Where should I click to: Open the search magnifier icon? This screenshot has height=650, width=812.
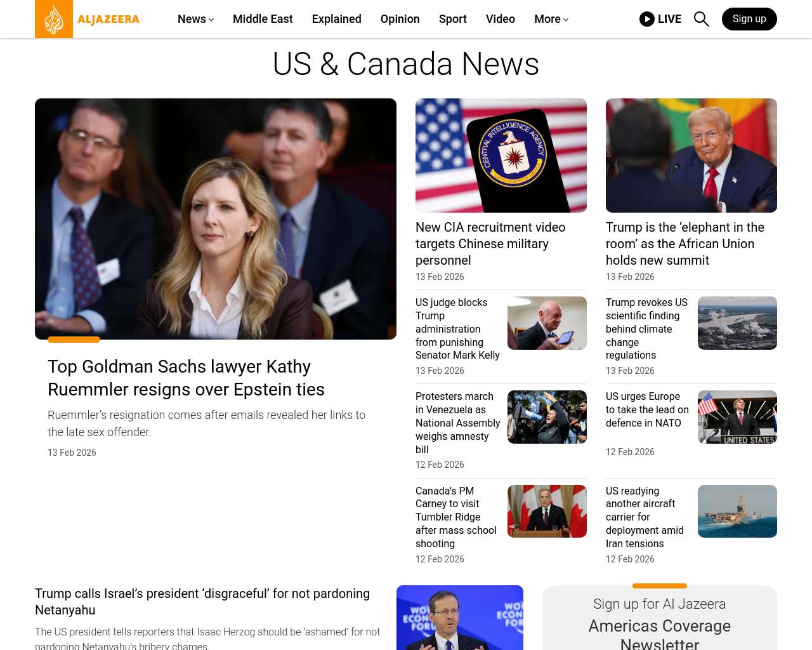point(701,19)
